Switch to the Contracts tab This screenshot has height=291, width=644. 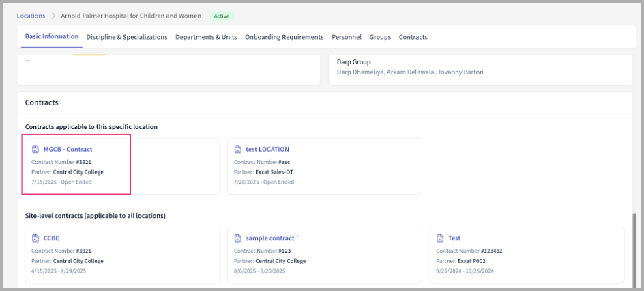click(x=413, y=37)
